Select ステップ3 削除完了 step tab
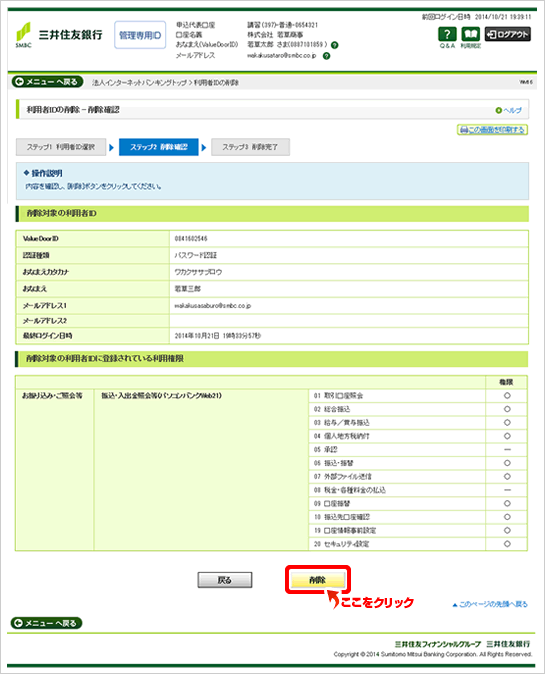 [x=250, y=147]
